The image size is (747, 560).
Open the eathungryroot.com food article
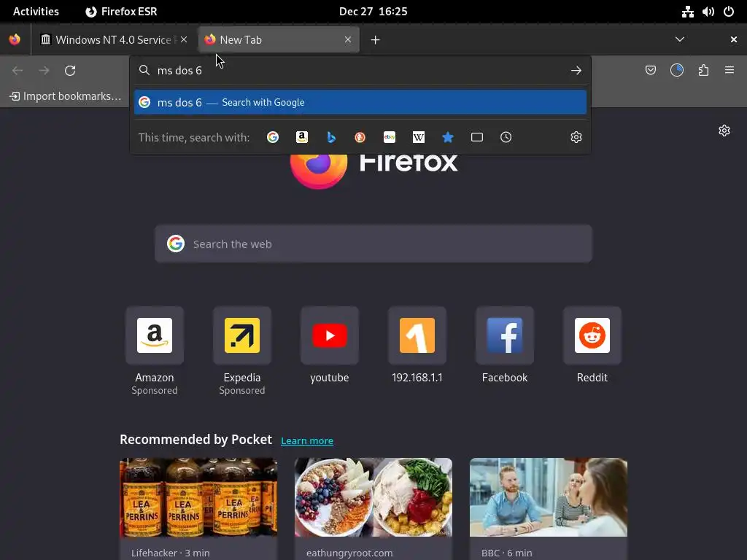[x=373, y=508]
